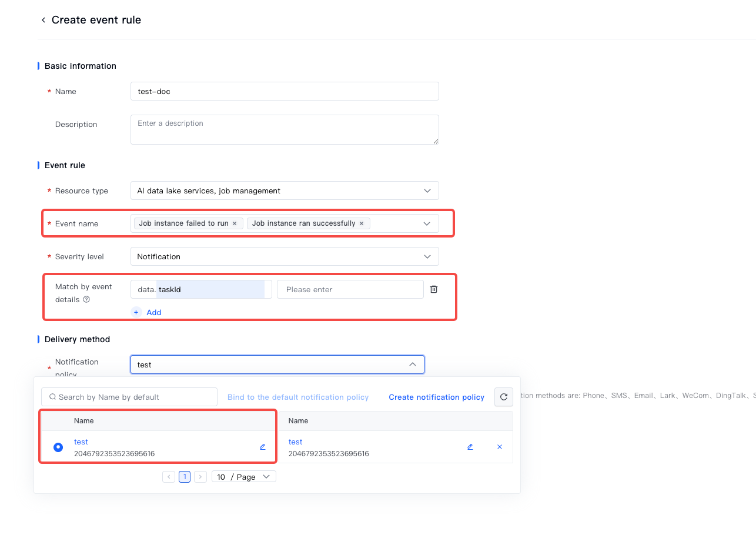Click the 'Please enter' value field
756x545 pixels.
[x=350, y=289]
